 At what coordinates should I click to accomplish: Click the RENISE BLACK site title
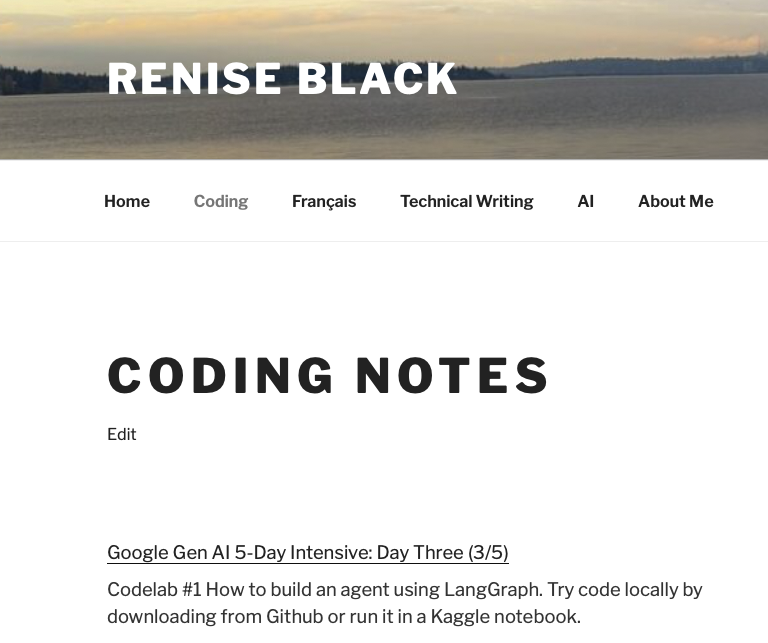pyautogui.click(x=282, y=78)
